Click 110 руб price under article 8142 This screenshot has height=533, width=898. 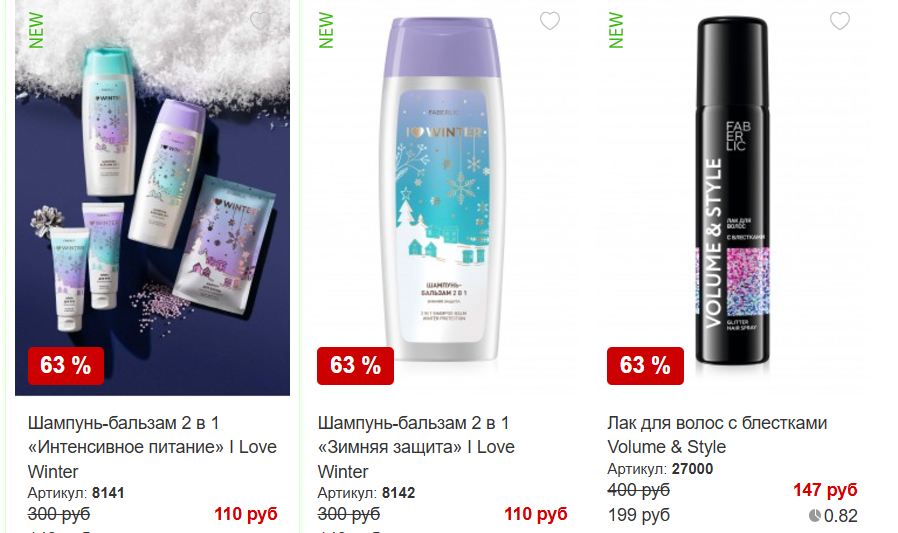click(x=535, y=514)
